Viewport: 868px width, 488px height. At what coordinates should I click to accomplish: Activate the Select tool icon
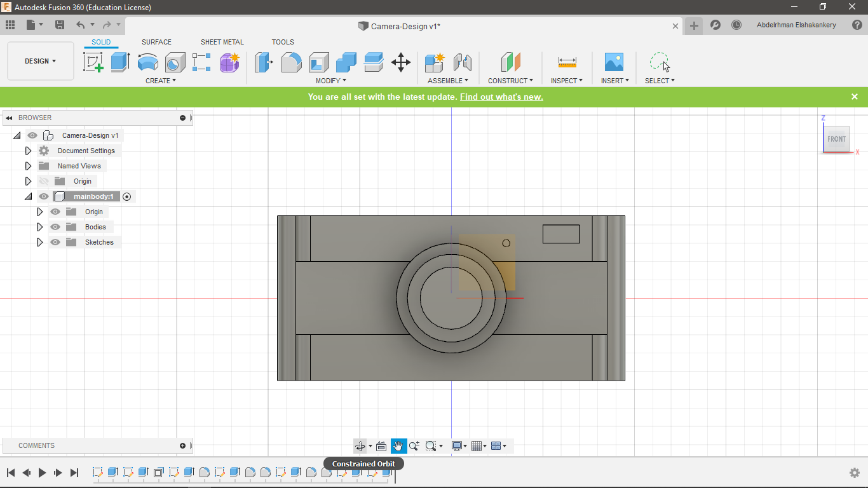pos(660,62)
